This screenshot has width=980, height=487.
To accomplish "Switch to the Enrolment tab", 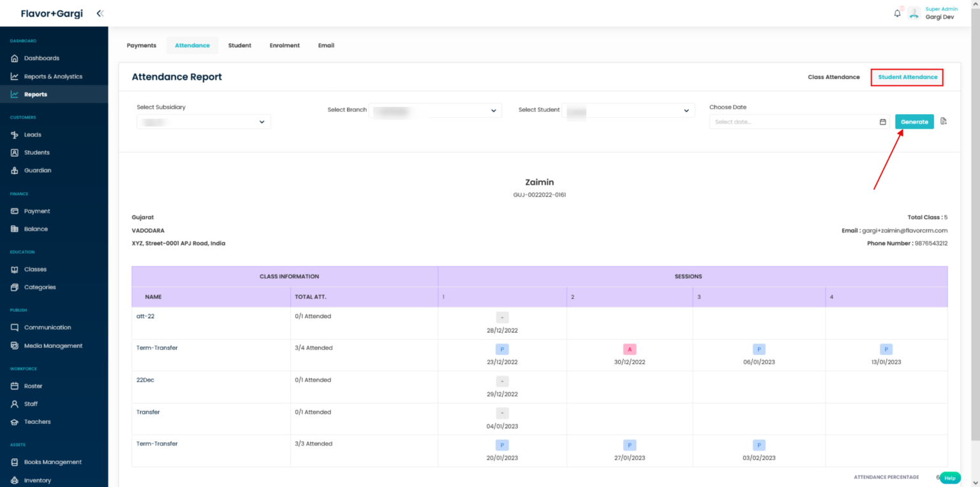I will [x=285, y=45].
